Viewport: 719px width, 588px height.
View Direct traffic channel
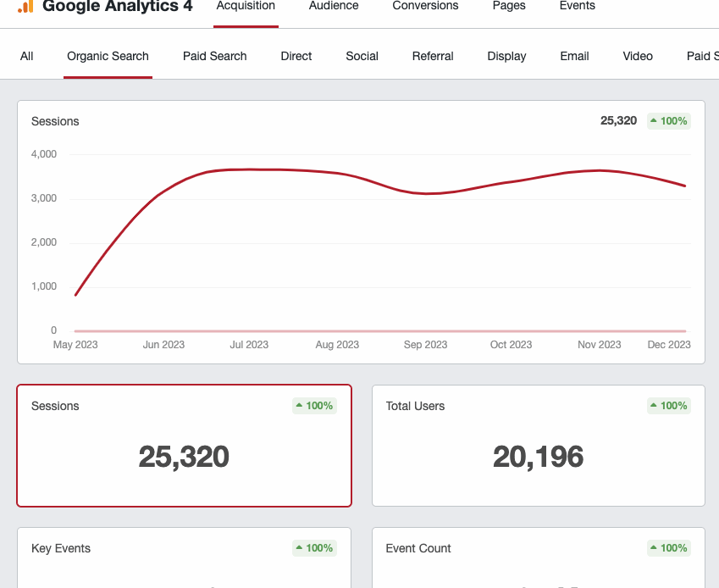coord(296,56)
